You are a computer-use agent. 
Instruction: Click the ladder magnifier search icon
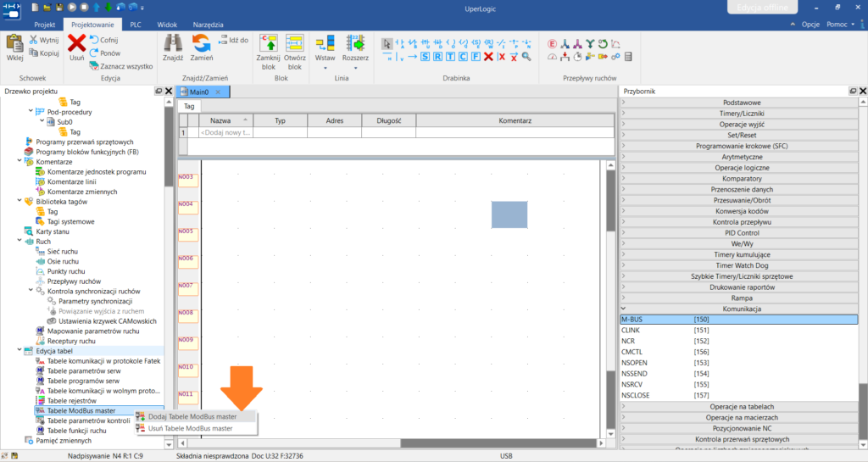526,57
